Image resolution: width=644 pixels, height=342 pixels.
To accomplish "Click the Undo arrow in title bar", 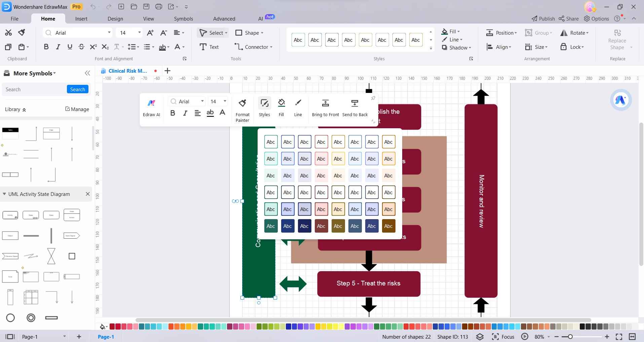I will [93, 6].
